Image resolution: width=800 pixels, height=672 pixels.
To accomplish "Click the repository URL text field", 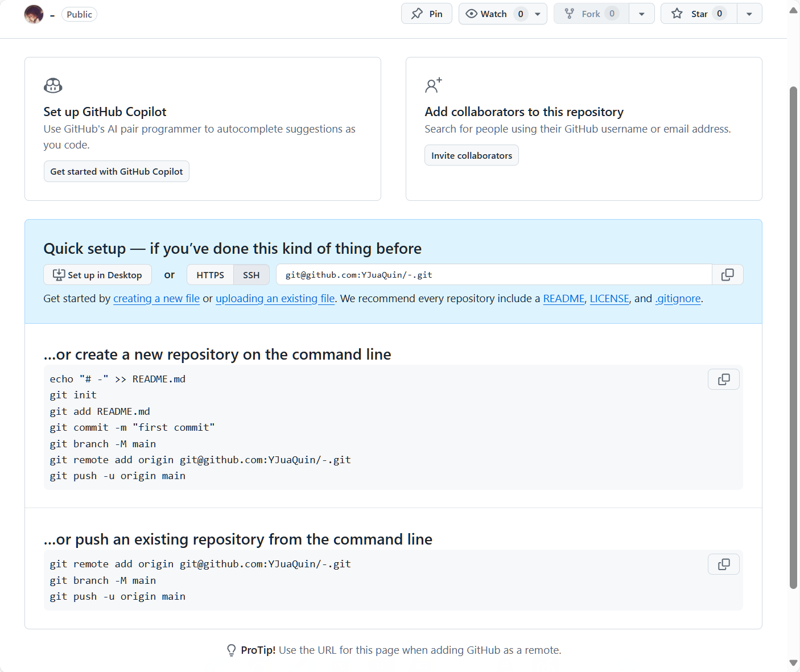I will (x=493, y=275).
